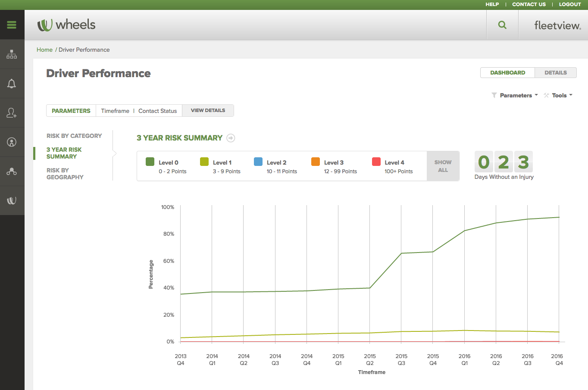Click the network nodes sidebar icon
Screen dimensions: 588x390
[12, 172]
